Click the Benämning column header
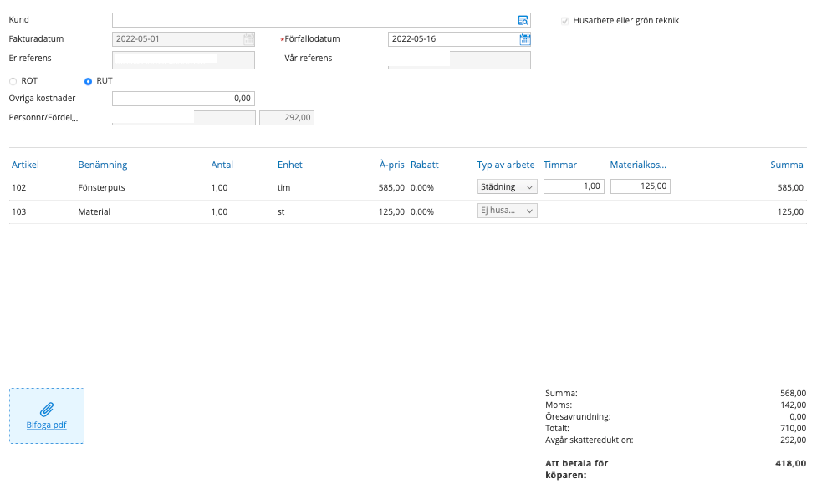This screenshot has width=822, height=504. (x=102, y=165)
